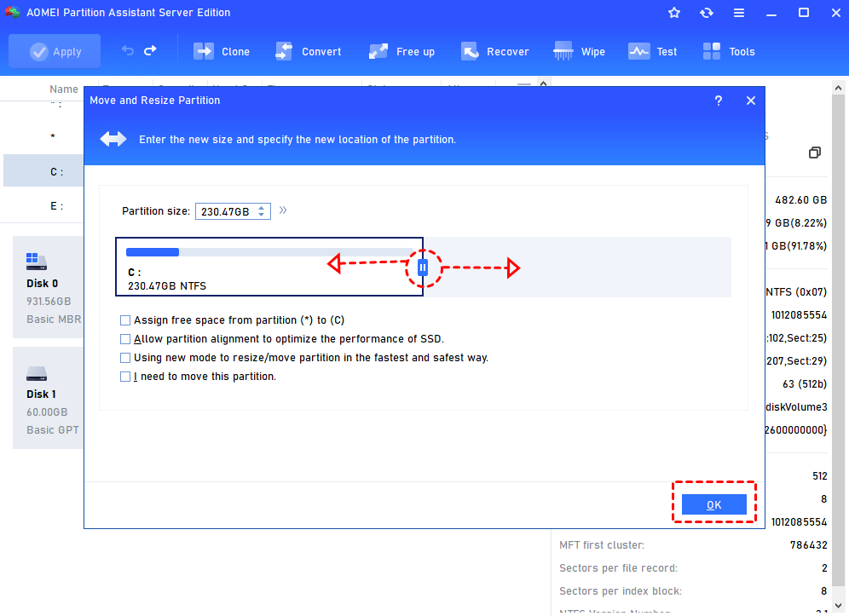Select the * partition row
Image resolution: width=849 pixels, height=616 pixels.
pyautogui.click(x=43, y=136)
